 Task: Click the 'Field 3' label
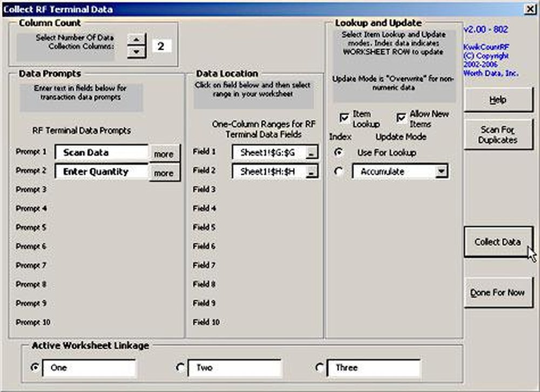204,190
